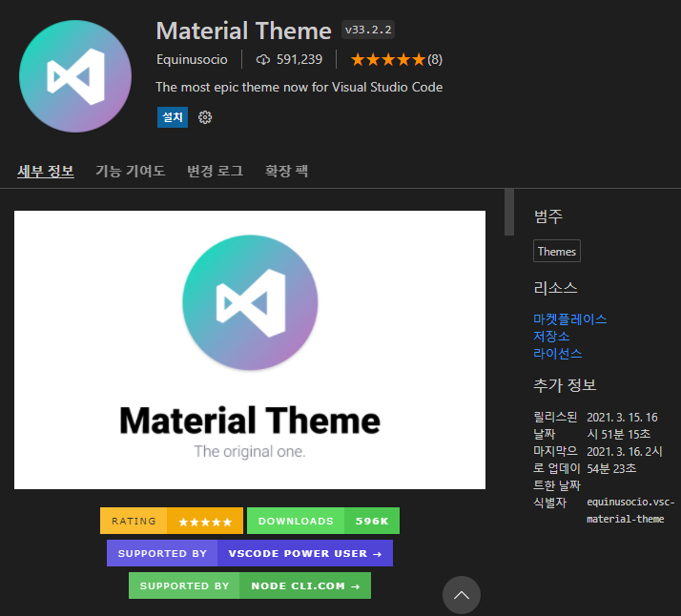
Task: Click the download count cloud icon
Action: 262,59
